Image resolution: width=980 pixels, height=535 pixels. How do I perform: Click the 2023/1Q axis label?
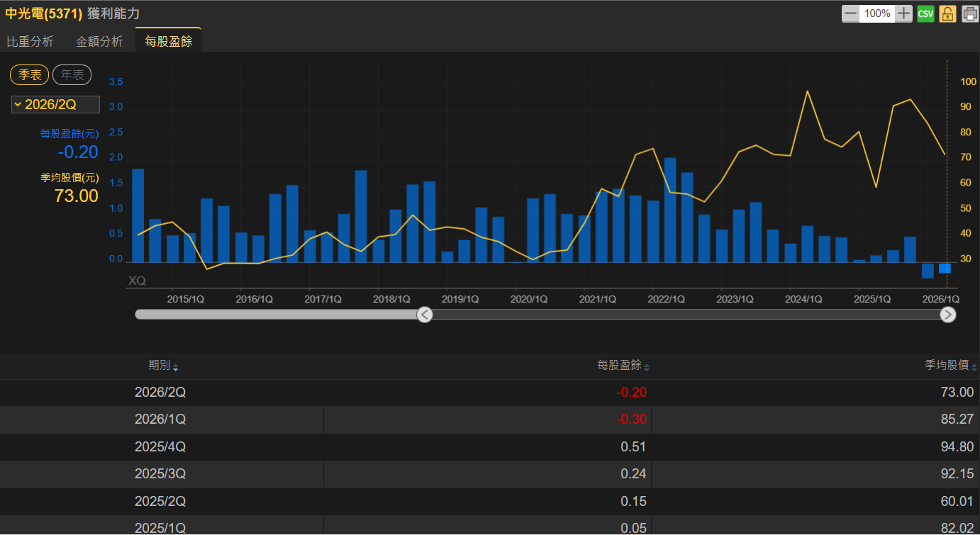pyautogui.click(x=735, y=300)
